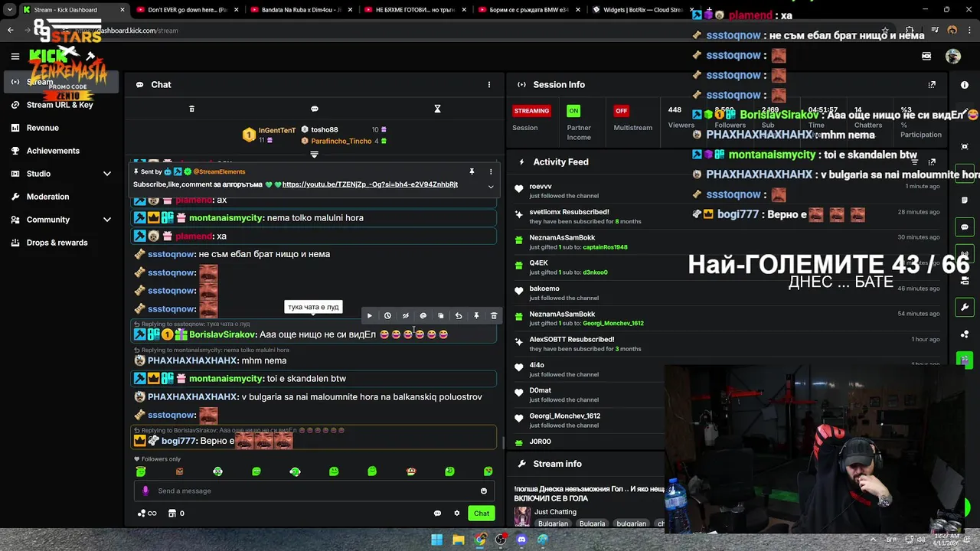Screen dimensions: 980x551
Task: Click copy icon in message hover toolbar
Action: click(x=440, y=315)
